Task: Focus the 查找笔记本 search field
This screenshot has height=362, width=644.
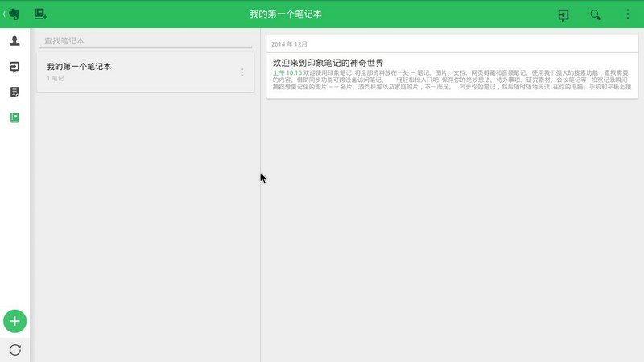Action: [x=146, y=41]
